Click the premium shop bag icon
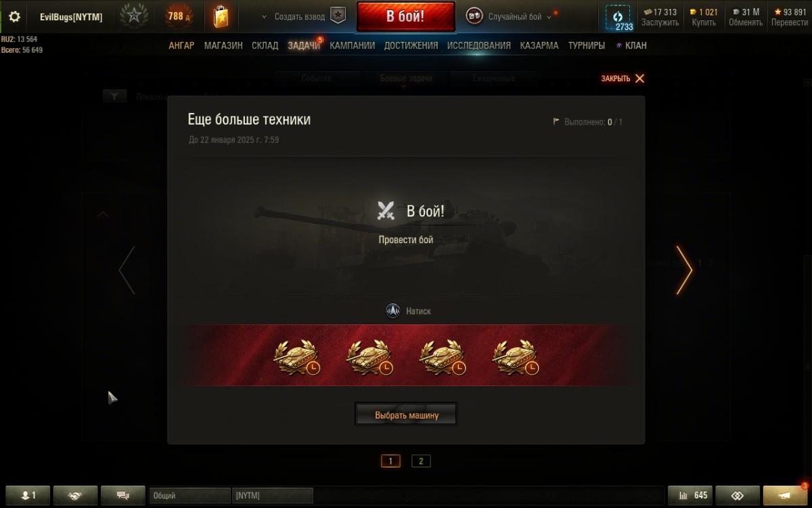 (x=221, y=16)
